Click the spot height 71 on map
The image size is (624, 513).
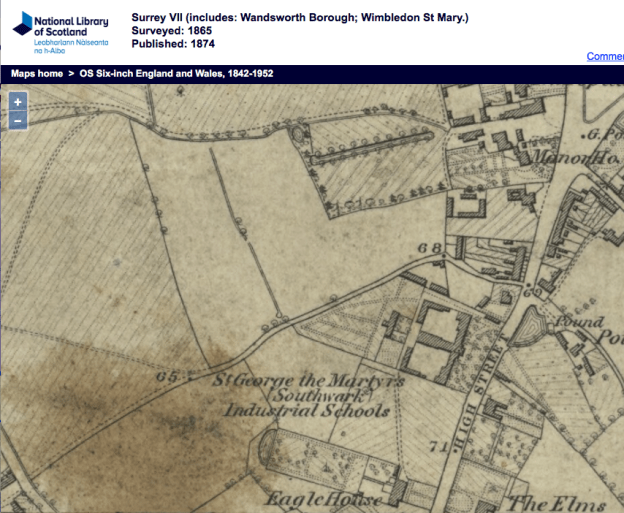(x=434, y=444)
